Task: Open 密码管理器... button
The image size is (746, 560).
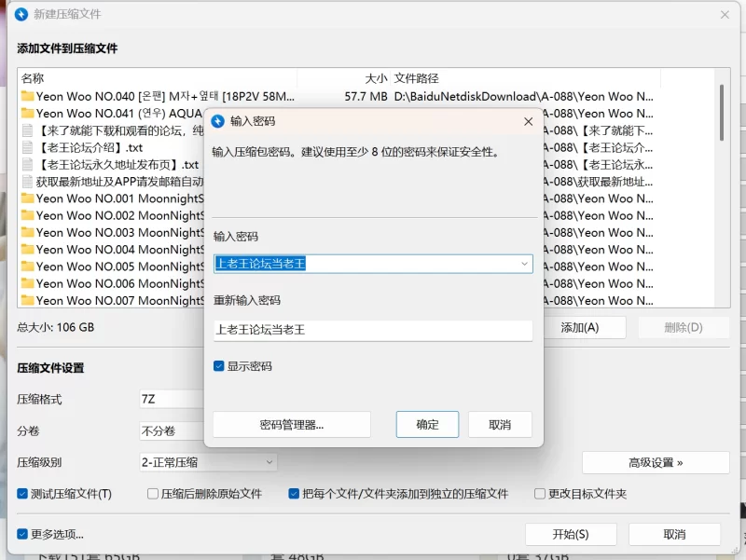Action: point(291,425)
